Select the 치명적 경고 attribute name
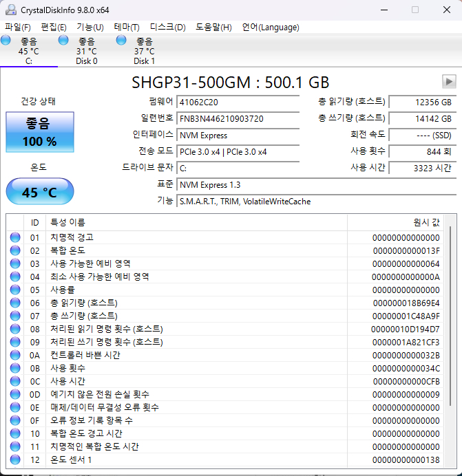Viewport: 462px width, 476px height. (x=72, y=237)
